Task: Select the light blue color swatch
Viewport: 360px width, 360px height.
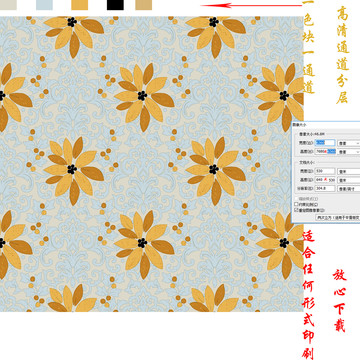Action: pyautogui.click(x=44, y=5)
